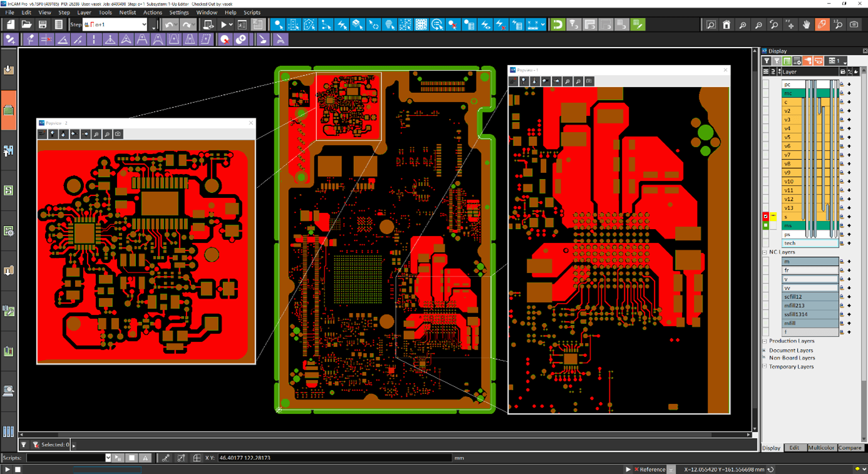Image resolution: width=868 pixels, height=474 pixels.
Task: Select the scfill12 layer row
Action: coord(809,297)
